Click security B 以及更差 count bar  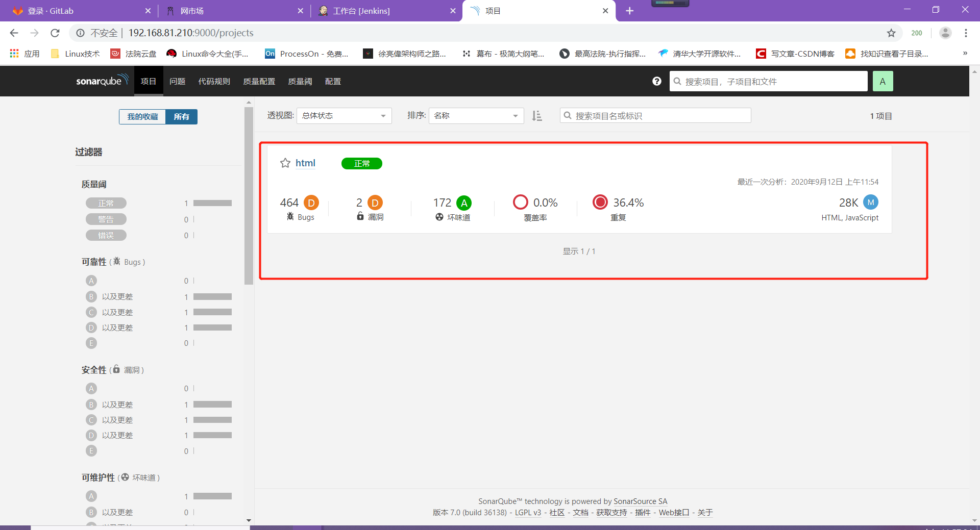(212, 404)
